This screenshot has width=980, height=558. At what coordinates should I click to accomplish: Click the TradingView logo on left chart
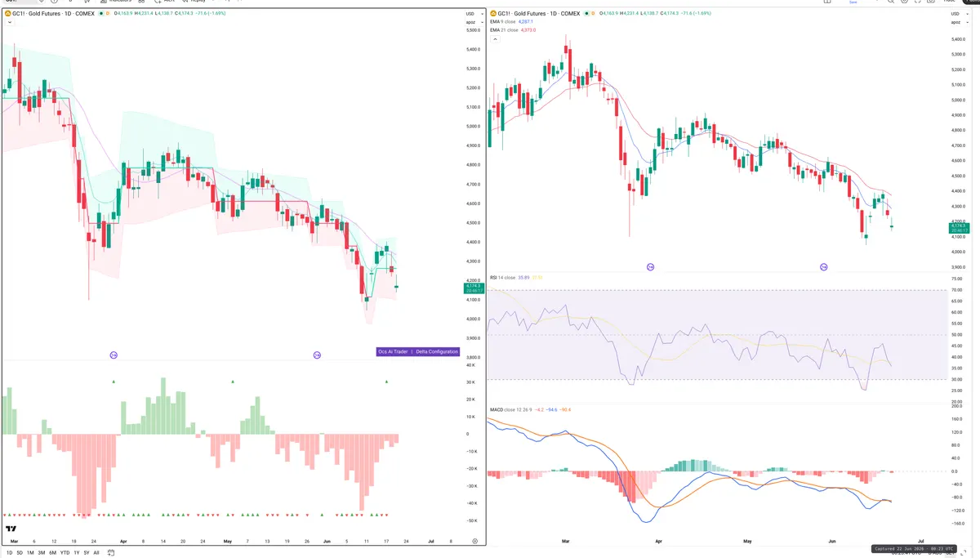click(x=12, y=530)
